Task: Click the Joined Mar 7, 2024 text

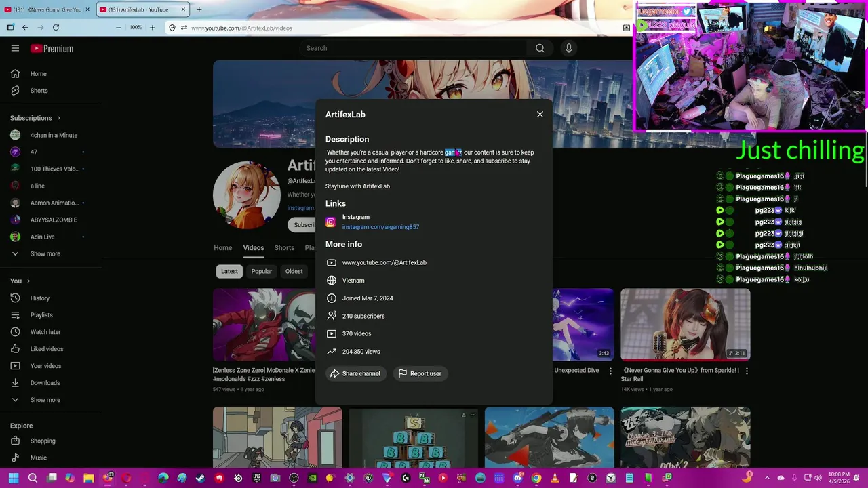Action: click(x=368, y=298)
